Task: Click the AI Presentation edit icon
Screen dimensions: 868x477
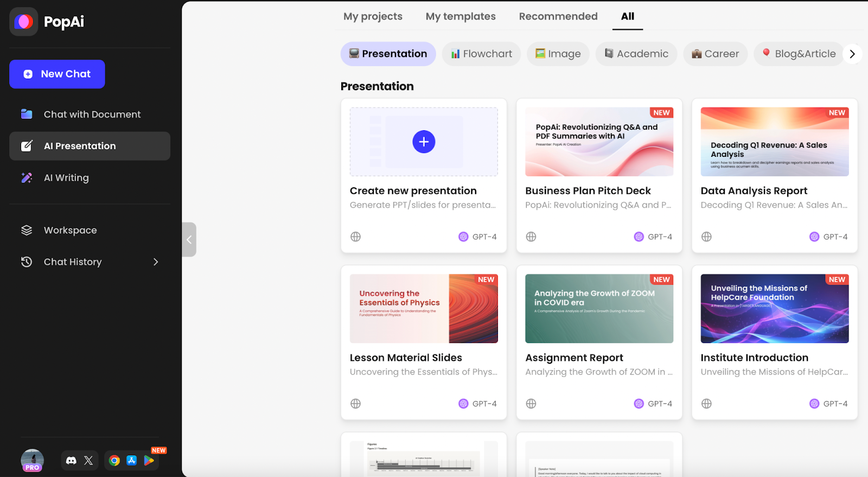Action: [x=27, y=146]
